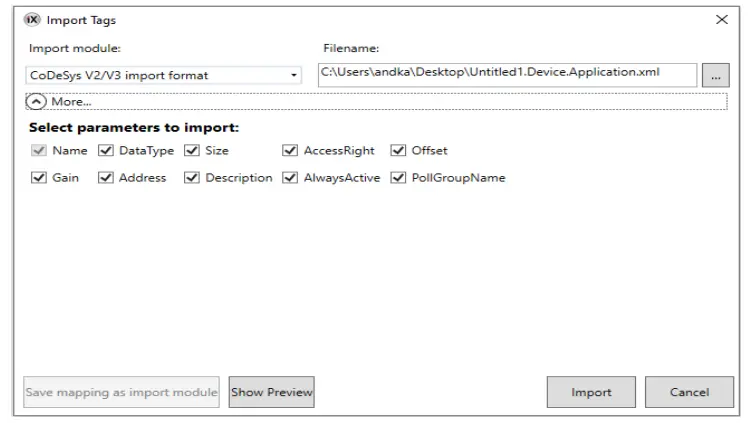Uncheck the PollGroupName checkbox

[398, 178]
